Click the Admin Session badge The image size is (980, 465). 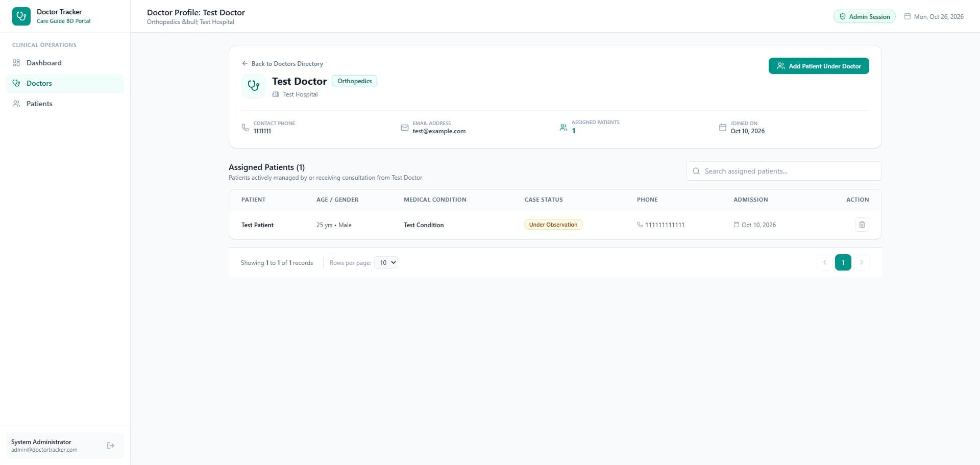click(865, 16)
